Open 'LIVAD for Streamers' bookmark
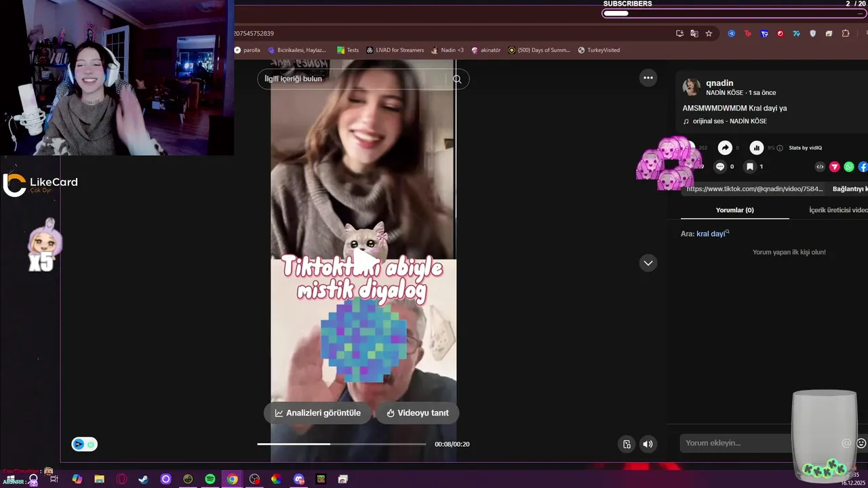This screenshot has height=488, width=868. [395, 50]
